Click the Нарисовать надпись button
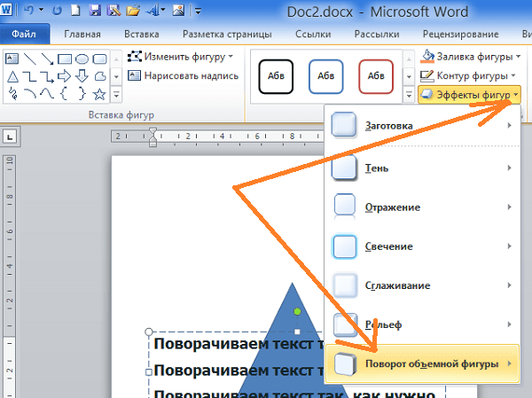The height and width of the screenshot is (398, 532). point(184,76)
